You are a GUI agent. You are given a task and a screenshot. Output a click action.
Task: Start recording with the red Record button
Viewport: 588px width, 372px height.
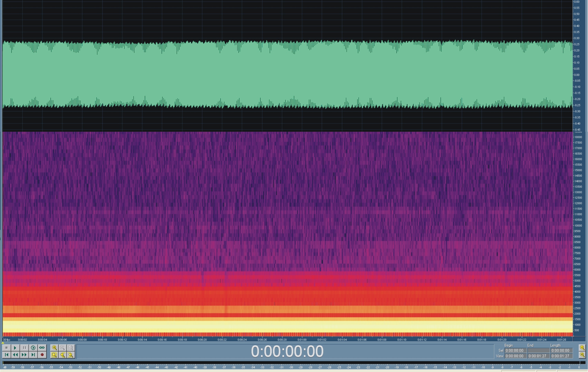click(42, 355)
